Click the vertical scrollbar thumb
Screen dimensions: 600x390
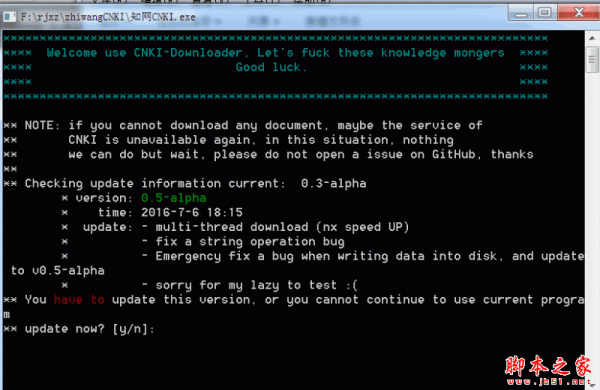tap(592, 59)
